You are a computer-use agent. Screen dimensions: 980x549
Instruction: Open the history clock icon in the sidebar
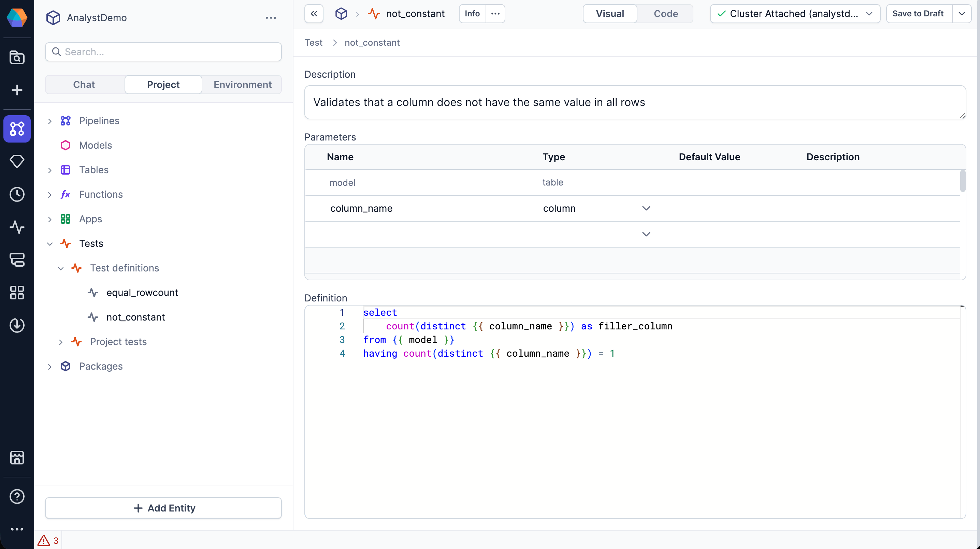pyautogui.click(x=17, y=194)
